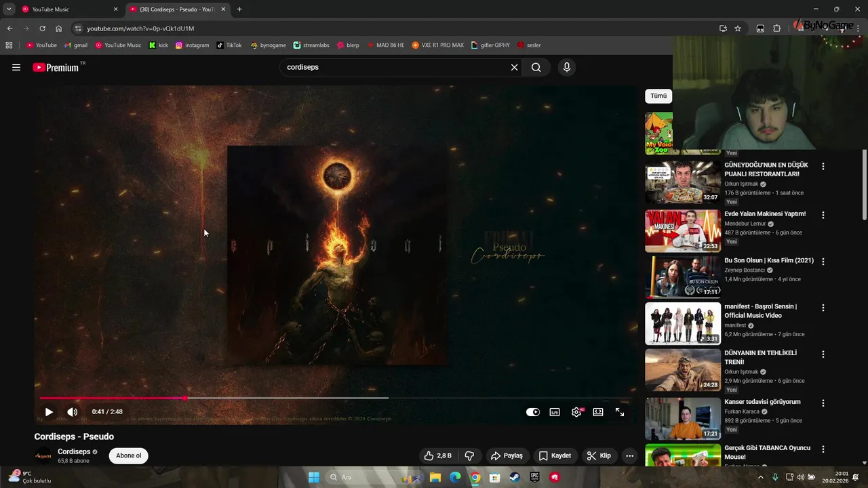The image size is (868, 488).
Task: Open the Evde Yalan Makinesi Yaptım thumbnail
Action: pos(683,230)
